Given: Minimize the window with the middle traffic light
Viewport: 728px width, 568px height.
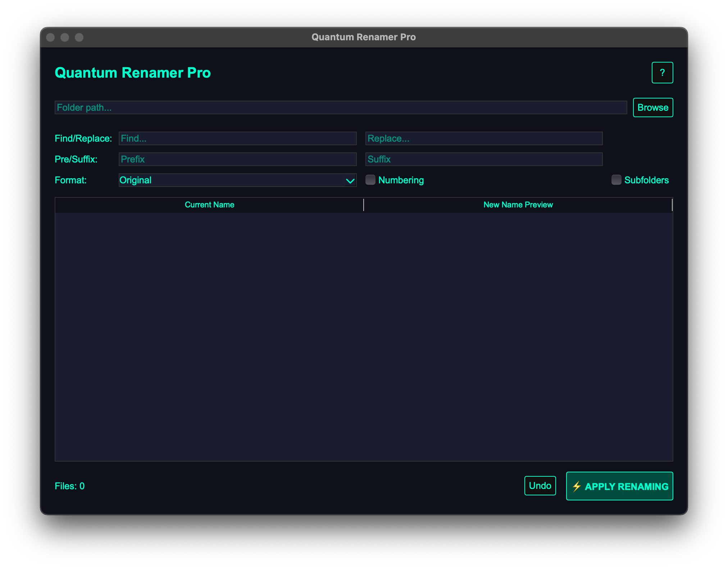Looking at the screenshot, I should (x=65, y=37).
